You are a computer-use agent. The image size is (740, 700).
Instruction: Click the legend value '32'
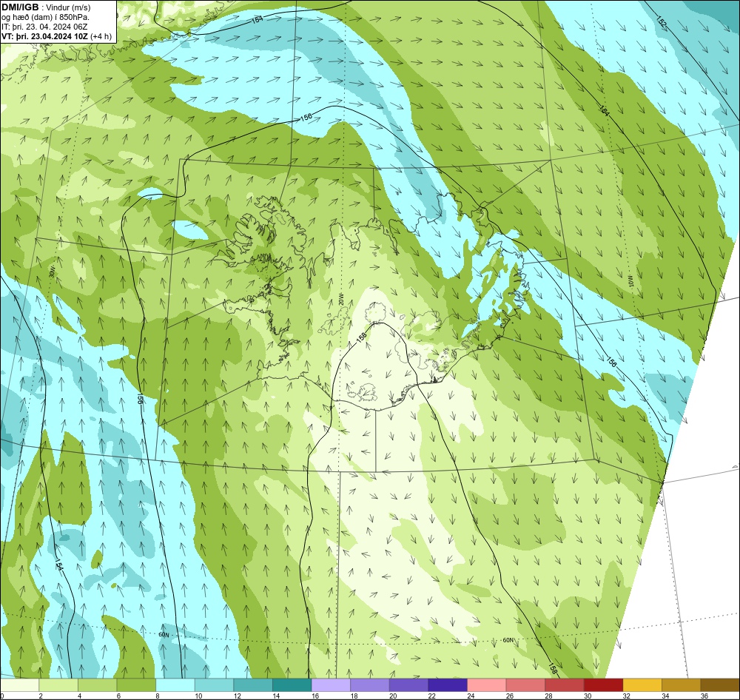[x=627, y=696]
